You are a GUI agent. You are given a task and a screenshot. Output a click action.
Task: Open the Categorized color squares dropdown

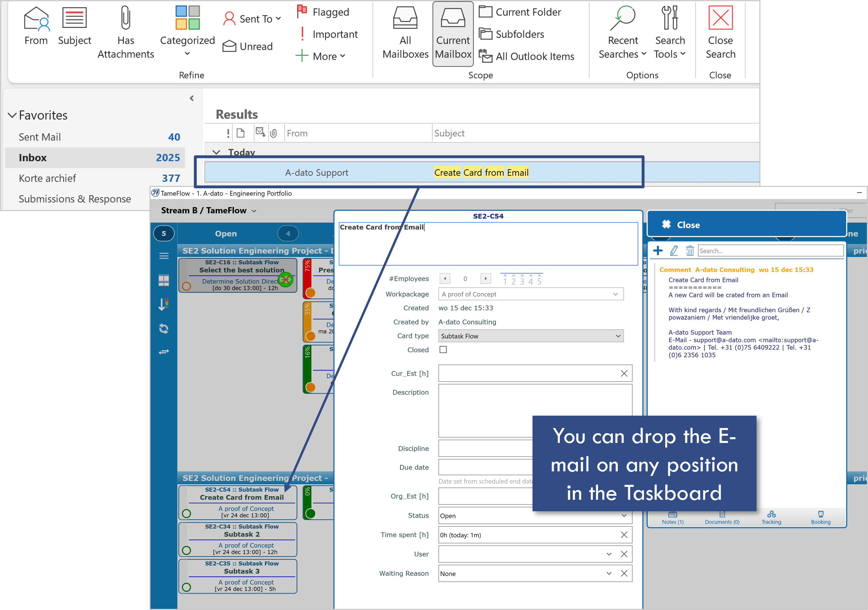coord(187,31)
